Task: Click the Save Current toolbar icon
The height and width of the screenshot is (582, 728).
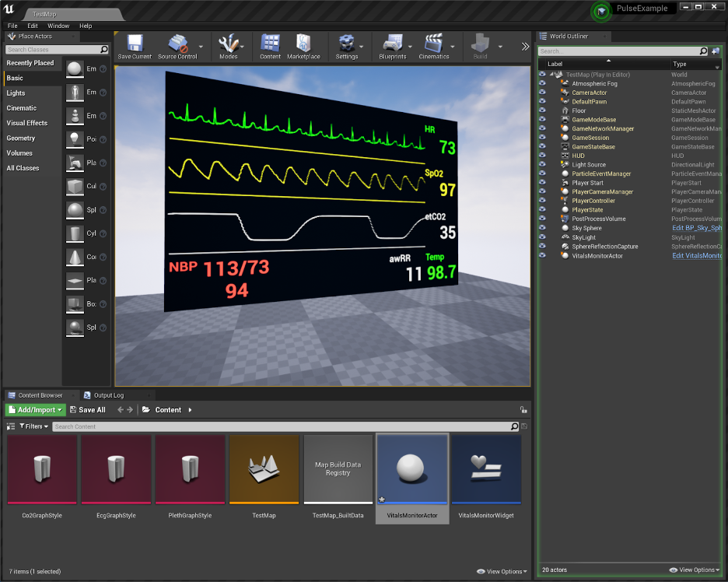Action: coord(135,44)
